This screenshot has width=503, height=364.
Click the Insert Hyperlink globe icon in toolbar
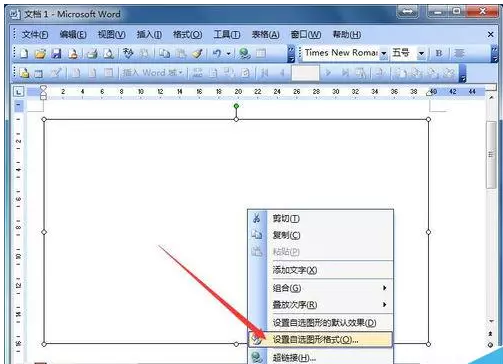click(245, 53)
